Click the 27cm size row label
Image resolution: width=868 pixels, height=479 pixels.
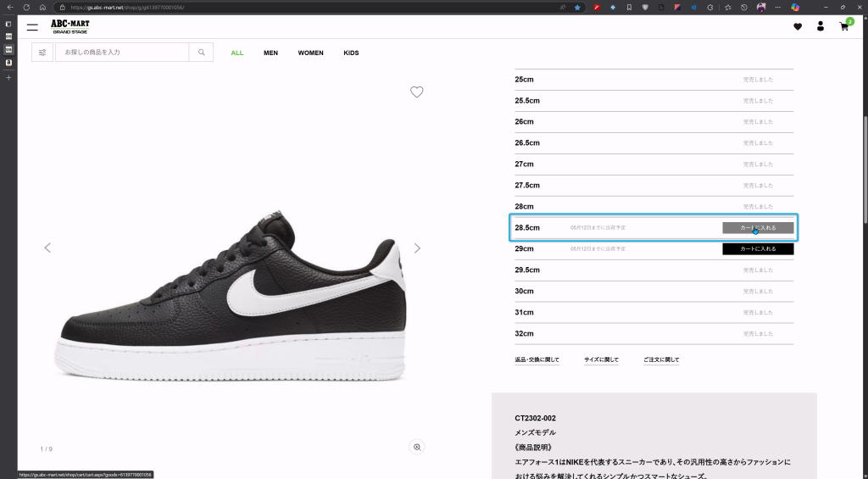pyautogui.click(x=524, y=164)
